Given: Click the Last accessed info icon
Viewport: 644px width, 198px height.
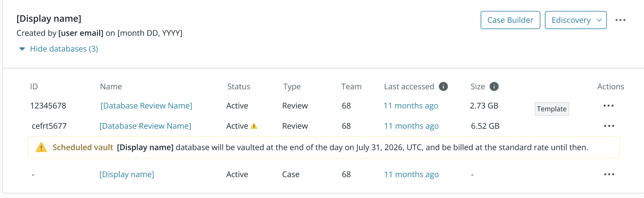Looking at the screenshot, I should pos(443,87).
